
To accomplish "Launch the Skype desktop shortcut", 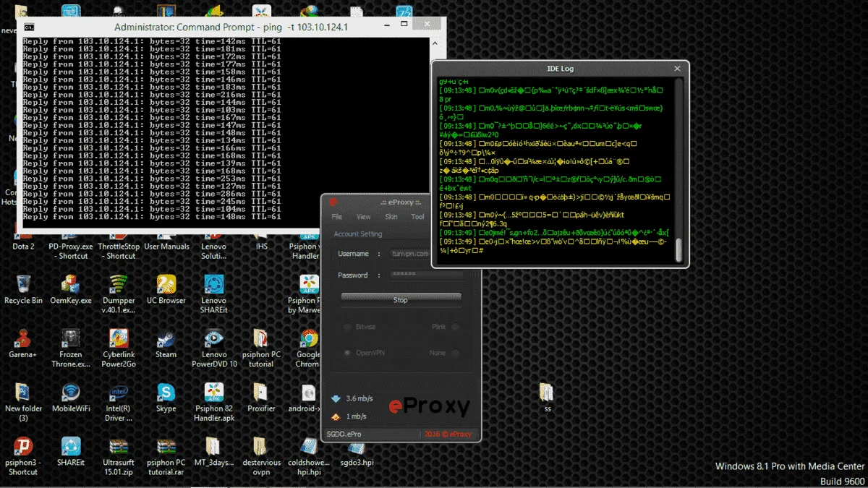I will click(166, 397).
